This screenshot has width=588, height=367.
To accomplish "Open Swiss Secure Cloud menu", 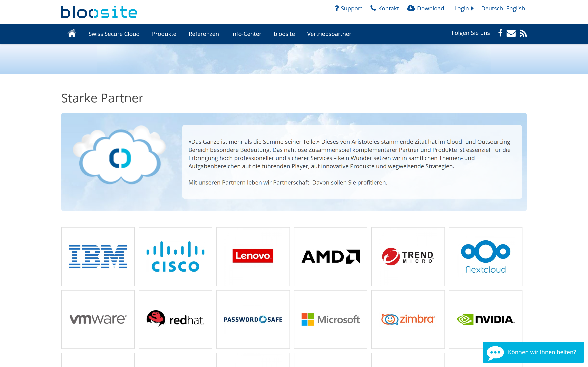I will click(114, 34).
